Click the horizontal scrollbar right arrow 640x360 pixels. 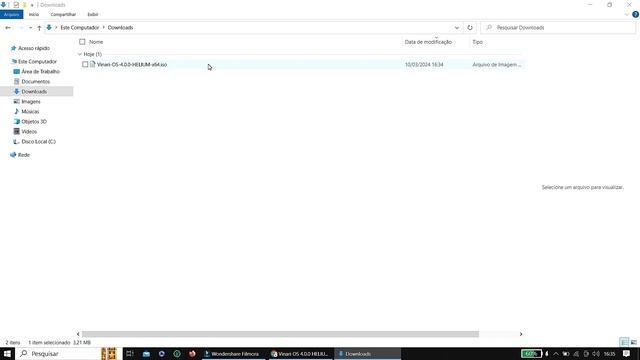pos(521,334)
